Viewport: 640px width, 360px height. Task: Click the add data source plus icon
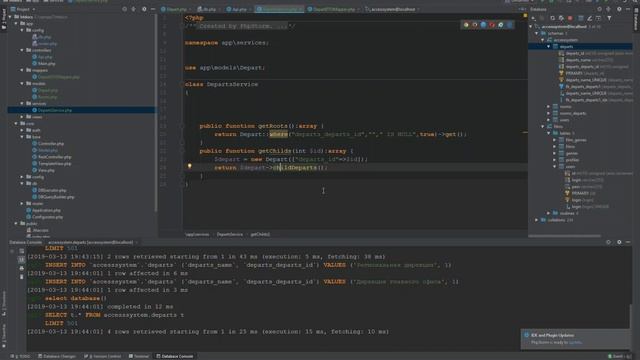533,18
